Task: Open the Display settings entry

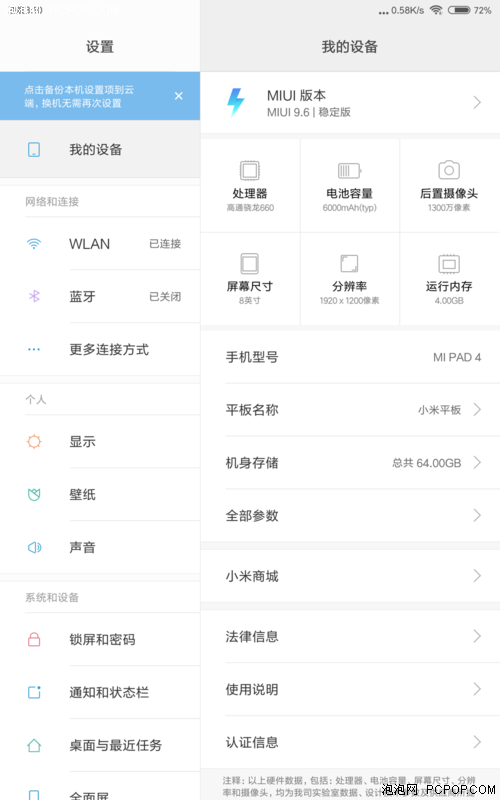Action: point(100,441)
